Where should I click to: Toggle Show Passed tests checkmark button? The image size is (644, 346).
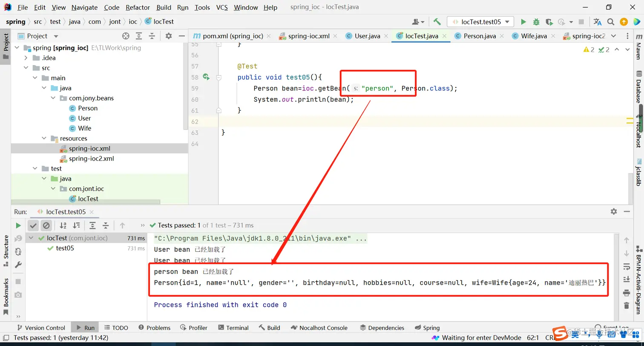coord(33,225)
